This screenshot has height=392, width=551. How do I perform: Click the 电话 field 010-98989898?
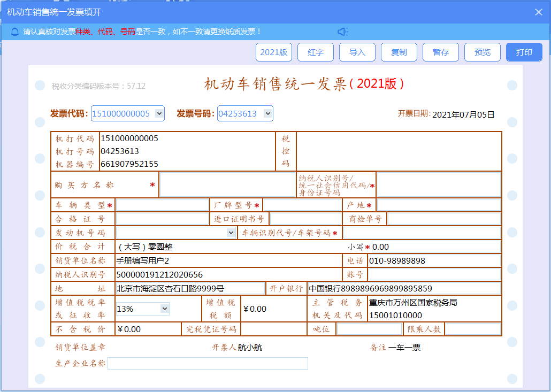coord(434,260)
